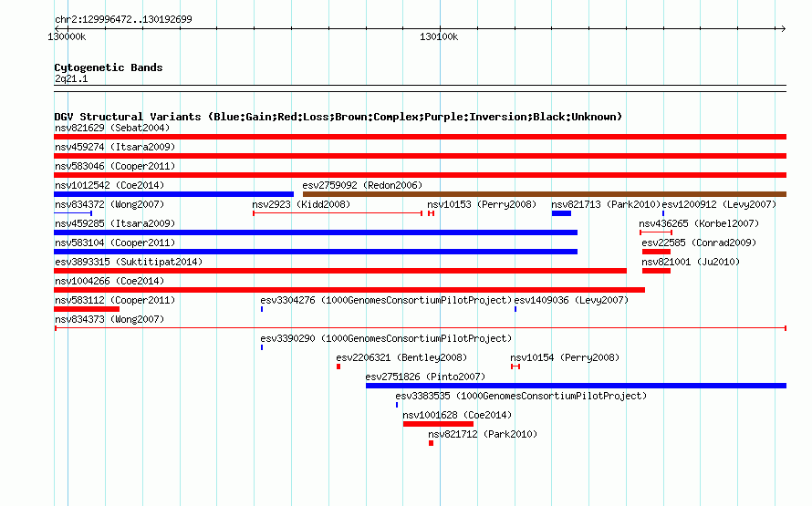
Task: Click the Cytogenetic Bands track title
Action: (109, 67)
